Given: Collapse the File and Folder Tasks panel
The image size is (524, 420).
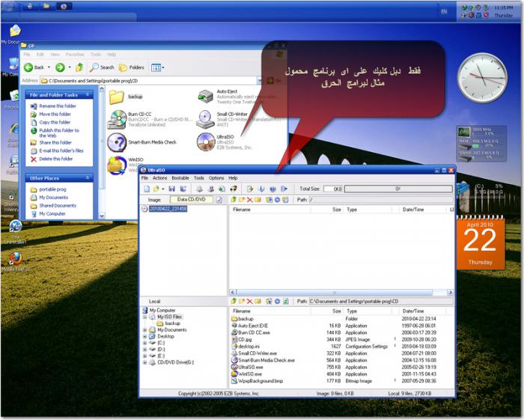Looking at the screenshot, I should pyautogui.click(x=88, y=95).
